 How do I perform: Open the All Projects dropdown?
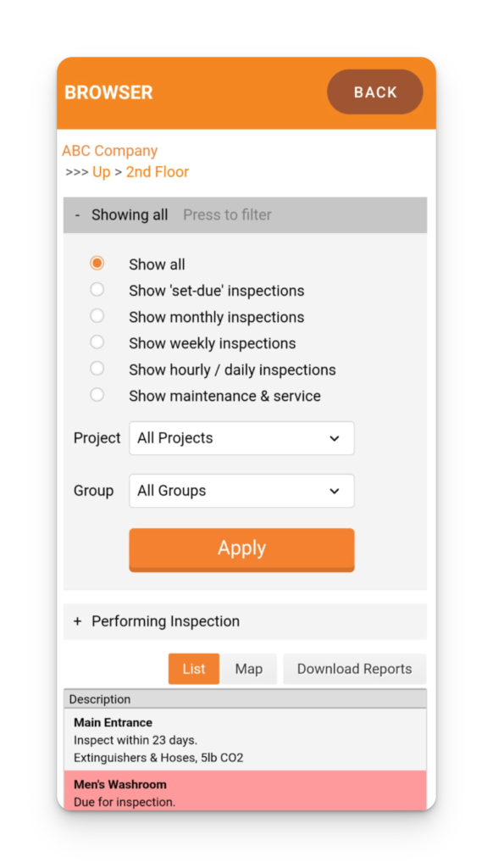(241, 438)
